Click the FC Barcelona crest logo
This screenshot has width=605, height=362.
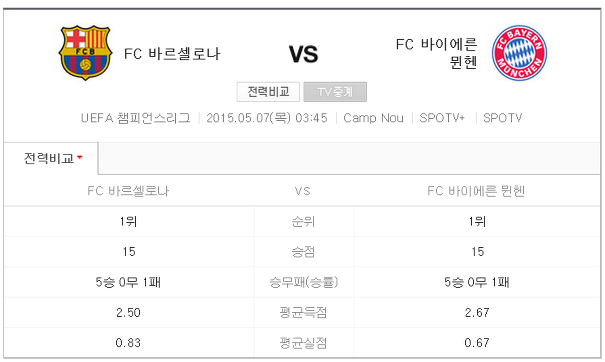(85, 53)
